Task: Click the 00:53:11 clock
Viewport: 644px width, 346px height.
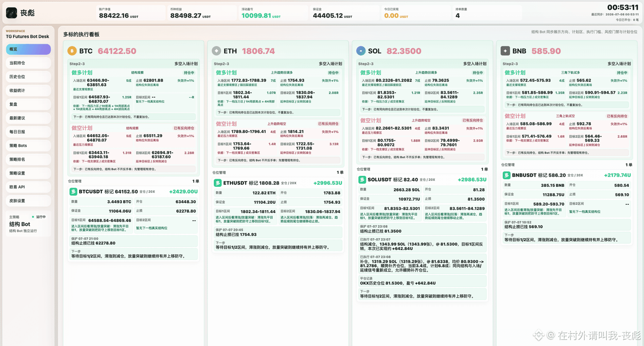Action: tap(623, 8)
